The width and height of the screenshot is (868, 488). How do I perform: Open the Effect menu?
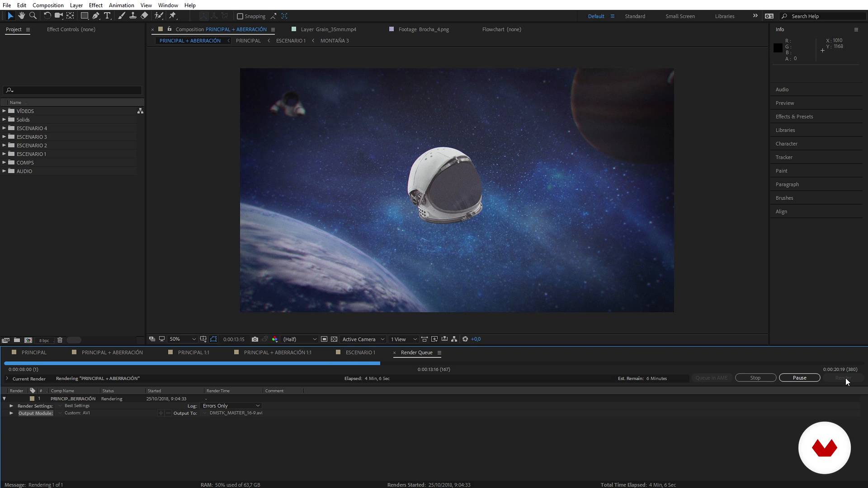[95, 5]
